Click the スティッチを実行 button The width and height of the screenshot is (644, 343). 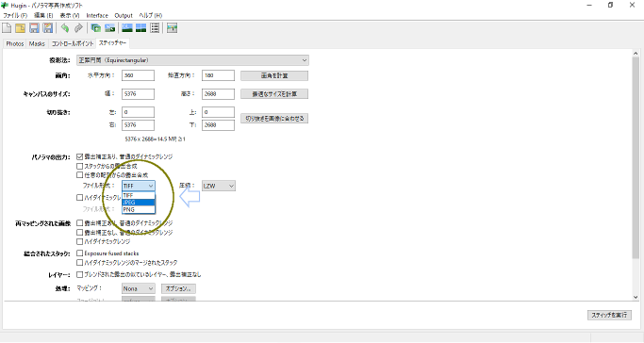[x=609, y=315]
